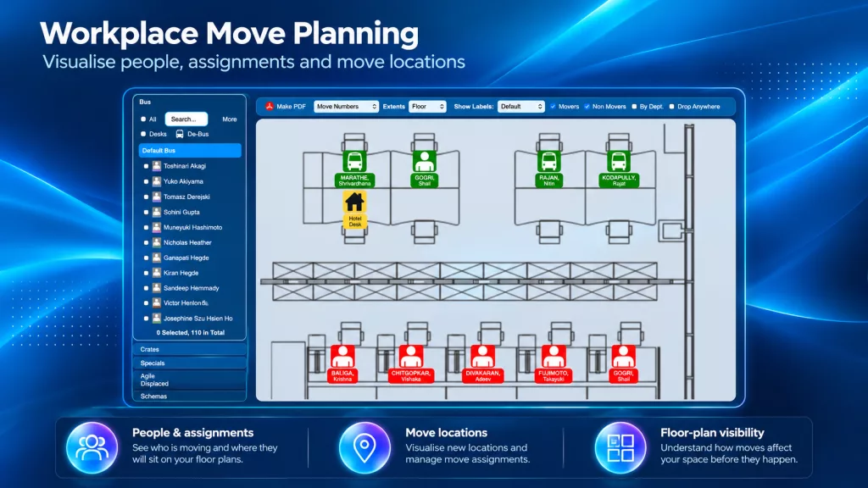Click the More link

tap(229, 119)
